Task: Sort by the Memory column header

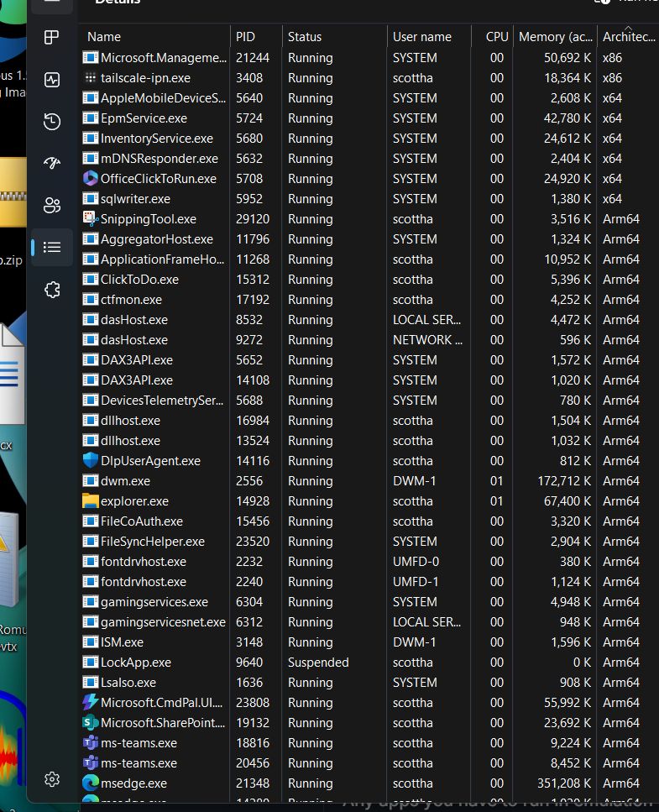Action: coord(555,37)
